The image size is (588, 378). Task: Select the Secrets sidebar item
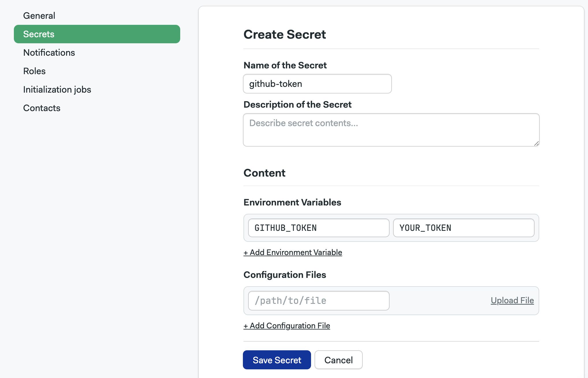click(97, 34)
